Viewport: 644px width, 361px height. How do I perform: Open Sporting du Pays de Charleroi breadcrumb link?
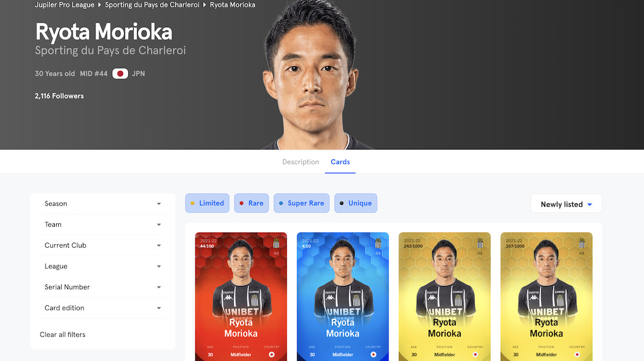[x=152, y=5]
